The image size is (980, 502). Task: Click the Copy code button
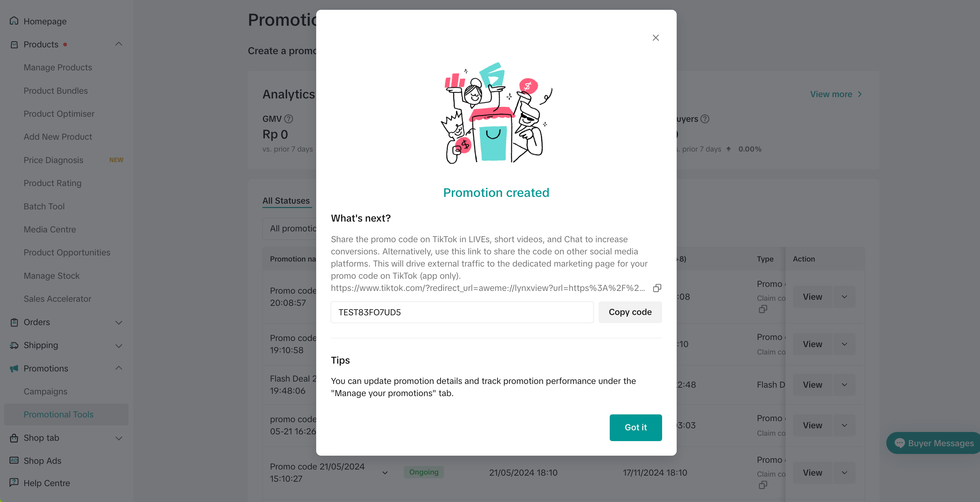pos(630,312)
